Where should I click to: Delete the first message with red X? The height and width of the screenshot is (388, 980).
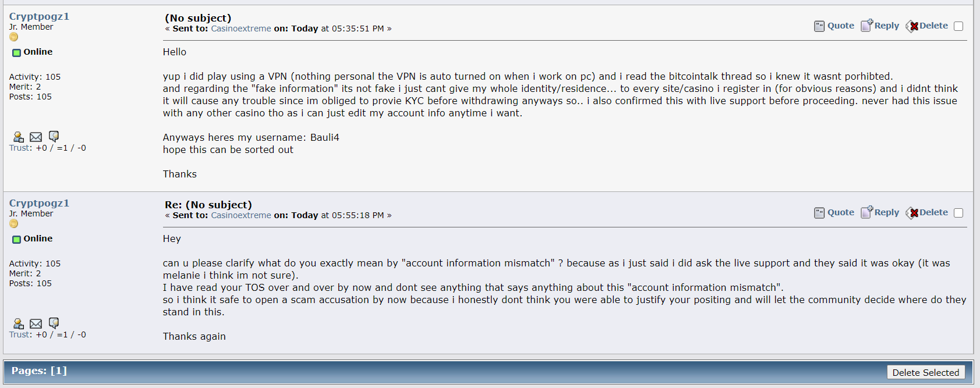coord(926,26)
